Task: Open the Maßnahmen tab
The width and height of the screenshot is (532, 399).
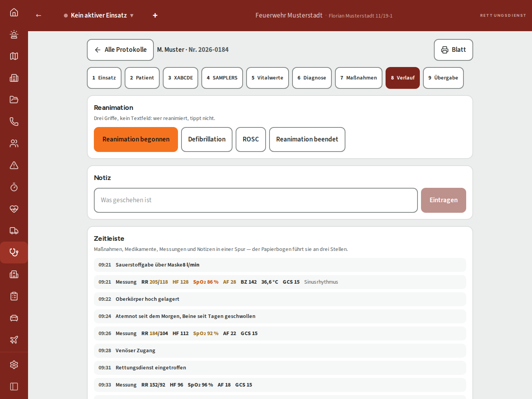Action: (359, 78)
